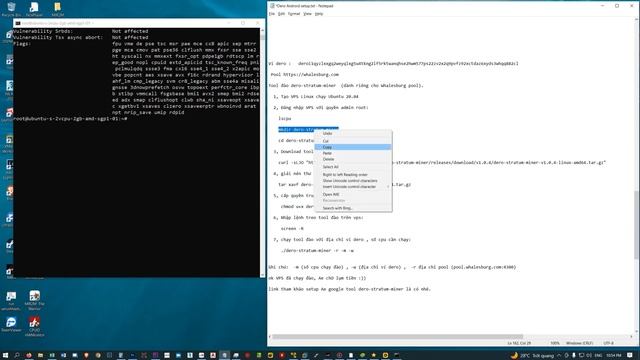Open the notification center icon

coord(630,356)
